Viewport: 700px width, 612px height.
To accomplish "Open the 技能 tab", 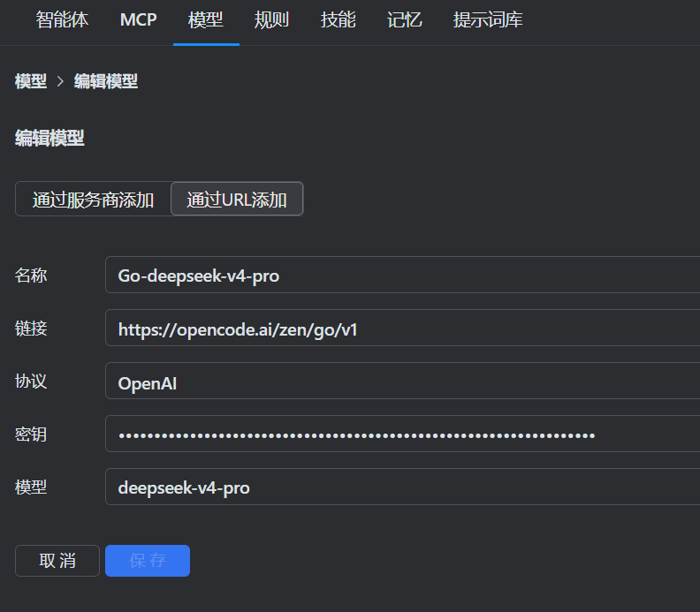I will click(x=338, y=19).
